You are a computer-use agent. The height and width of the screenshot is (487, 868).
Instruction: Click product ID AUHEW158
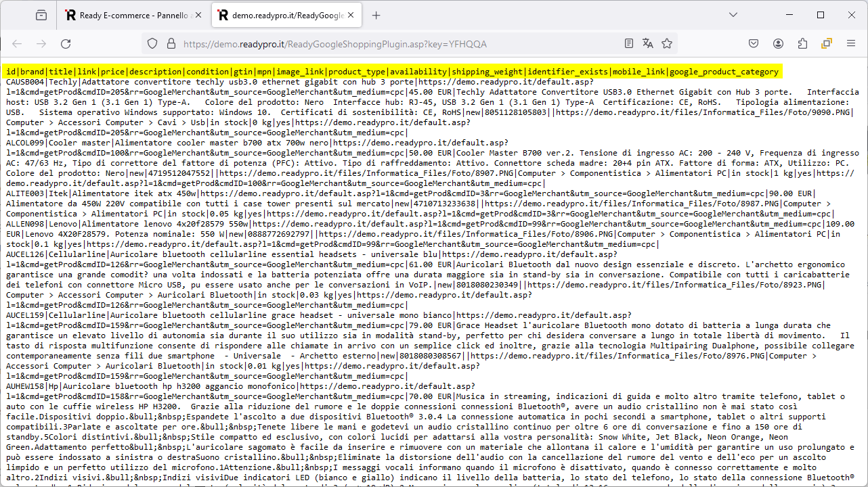tap(26, 386)
